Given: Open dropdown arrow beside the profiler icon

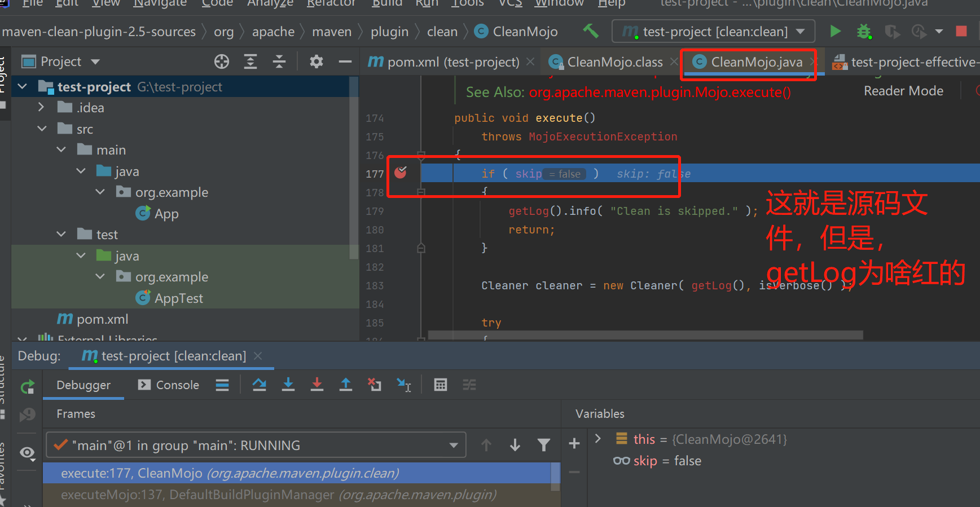Looking at the screenshot, I should click(x=939, y=32).
